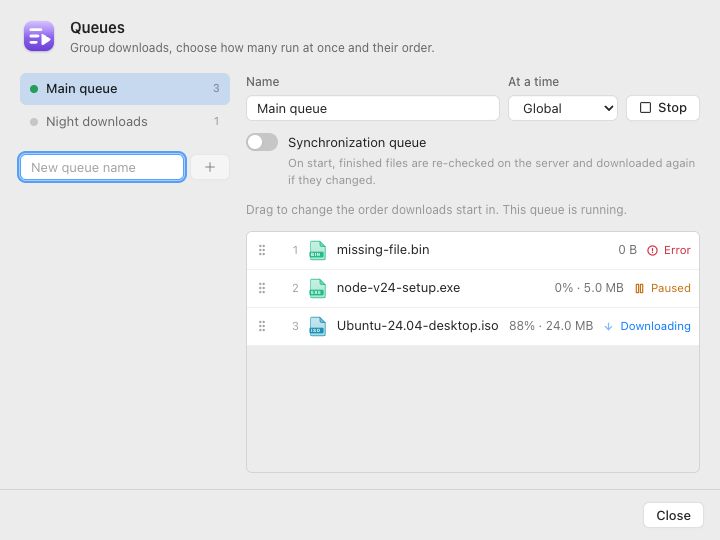Image resolution: width=720 pixels, height=540 pixels.
Task: Click the row number 1 in list
Action: point(295,250)
